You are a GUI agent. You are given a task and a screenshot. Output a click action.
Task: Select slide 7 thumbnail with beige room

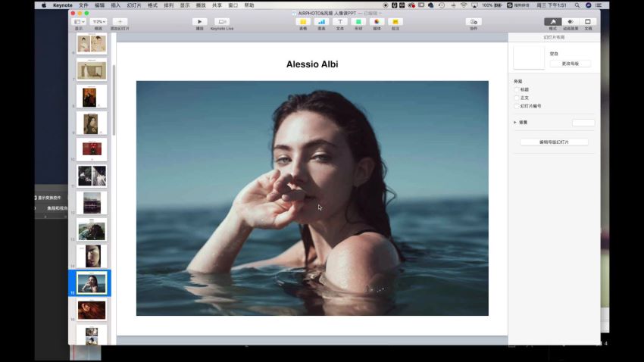(x=92, y=70)
